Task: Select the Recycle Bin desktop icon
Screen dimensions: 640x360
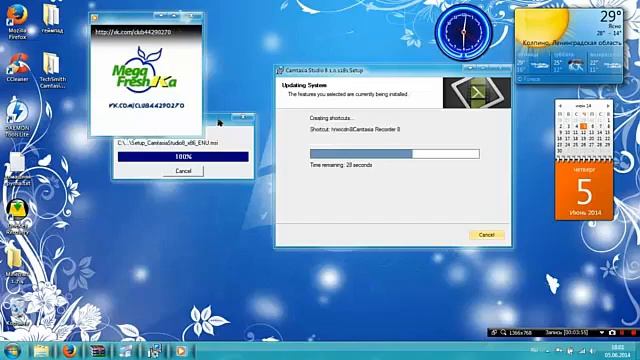Action: pyautogui.click(x=17, y=312)
